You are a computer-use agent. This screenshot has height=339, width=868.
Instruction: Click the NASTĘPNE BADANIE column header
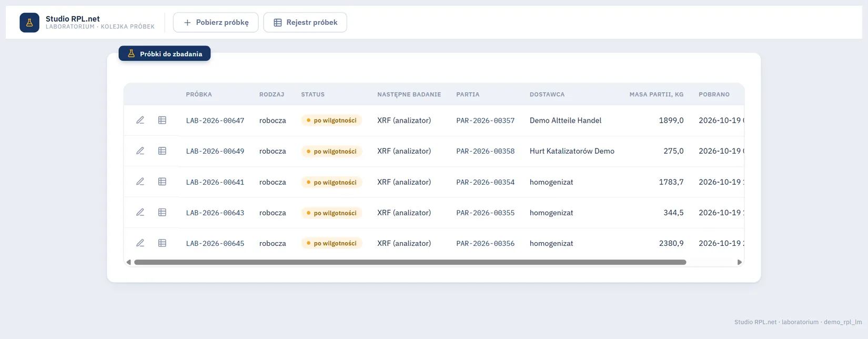[x=409, y=95]
